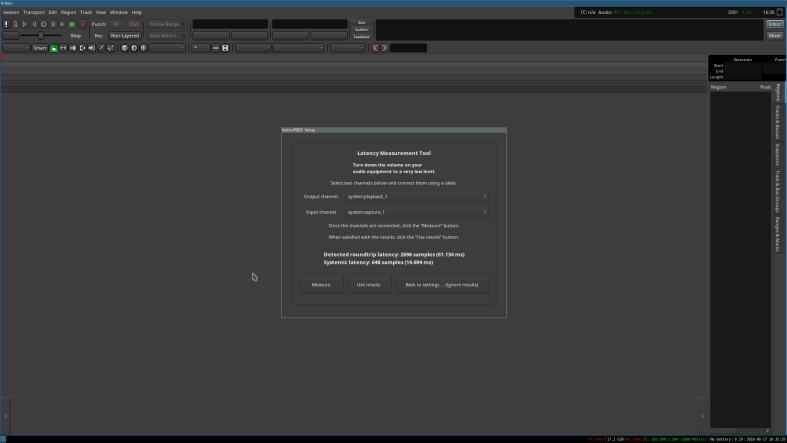Open the Output channel dropdown
The image size is (787, 443).
point(415,197)
